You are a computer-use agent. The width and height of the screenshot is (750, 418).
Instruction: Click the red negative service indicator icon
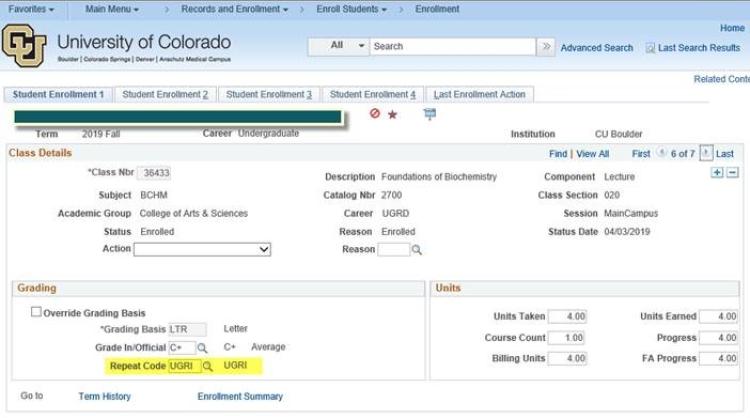click(375, 113)
